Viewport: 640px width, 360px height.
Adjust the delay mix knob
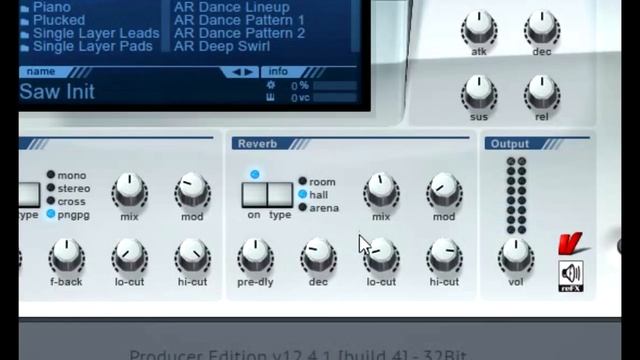pyautogui.click(x=129, y=191)
